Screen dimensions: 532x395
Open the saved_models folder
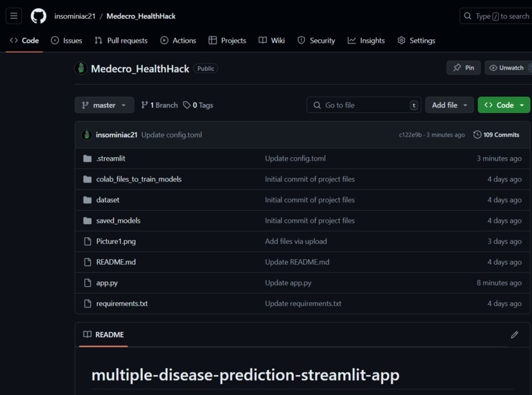tap(118, 221)
